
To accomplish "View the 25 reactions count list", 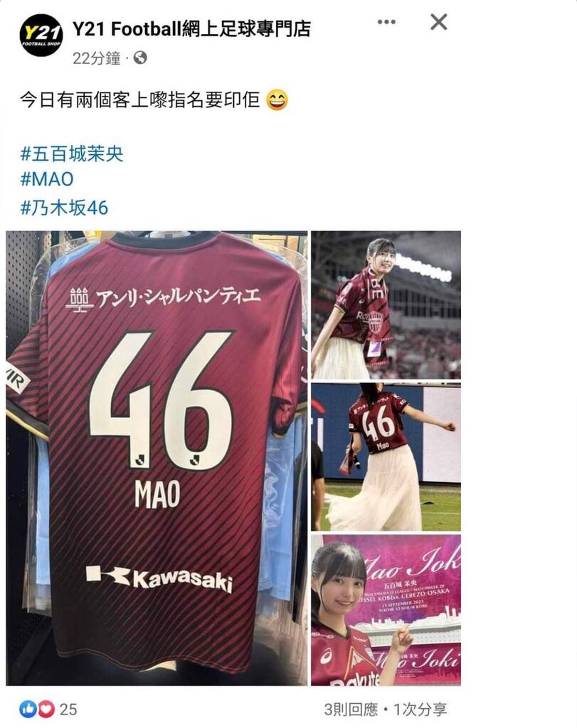I will [x=68, y=710].
